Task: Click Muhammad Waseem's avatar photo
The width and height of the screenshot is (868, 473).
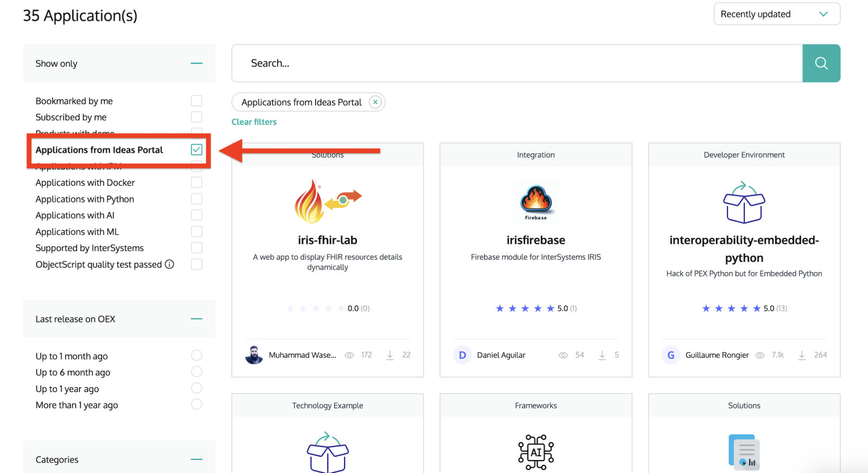Action: click(x=254, y=355)
